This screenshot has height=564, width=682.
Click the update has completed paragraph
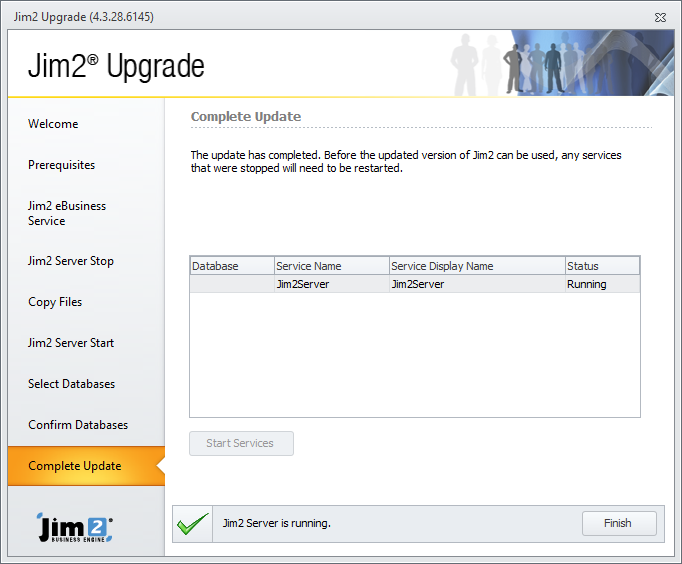pos(406,161)
